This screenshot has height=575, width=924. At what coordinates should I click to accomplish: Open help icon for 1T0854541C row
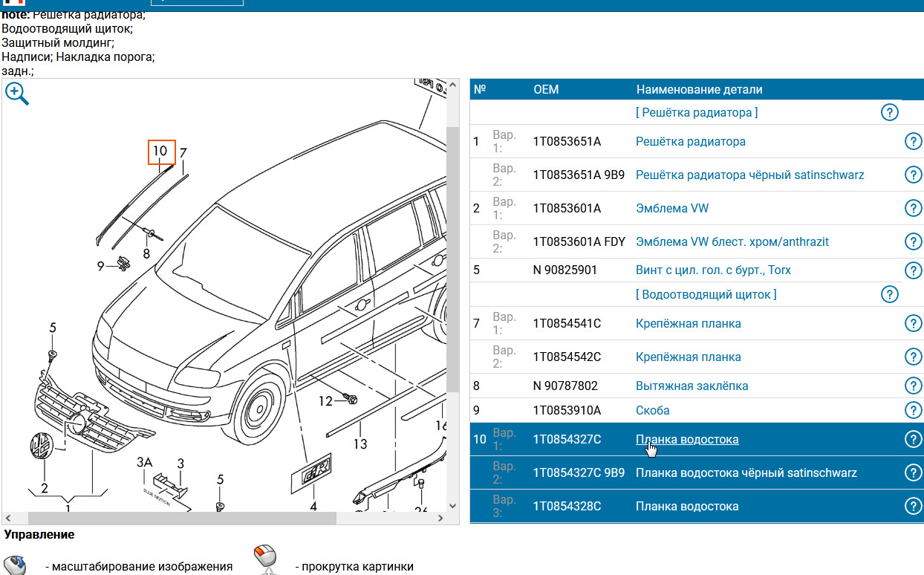914,323
